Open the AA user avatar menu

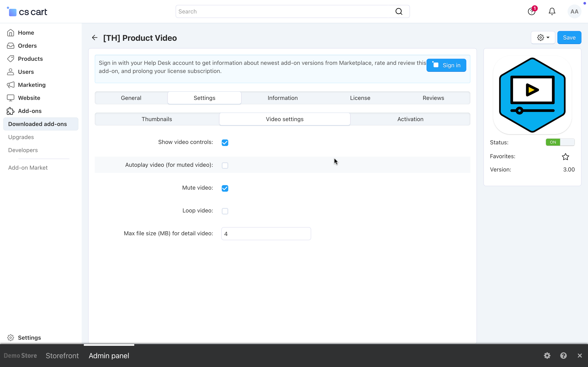pos(574,11)
